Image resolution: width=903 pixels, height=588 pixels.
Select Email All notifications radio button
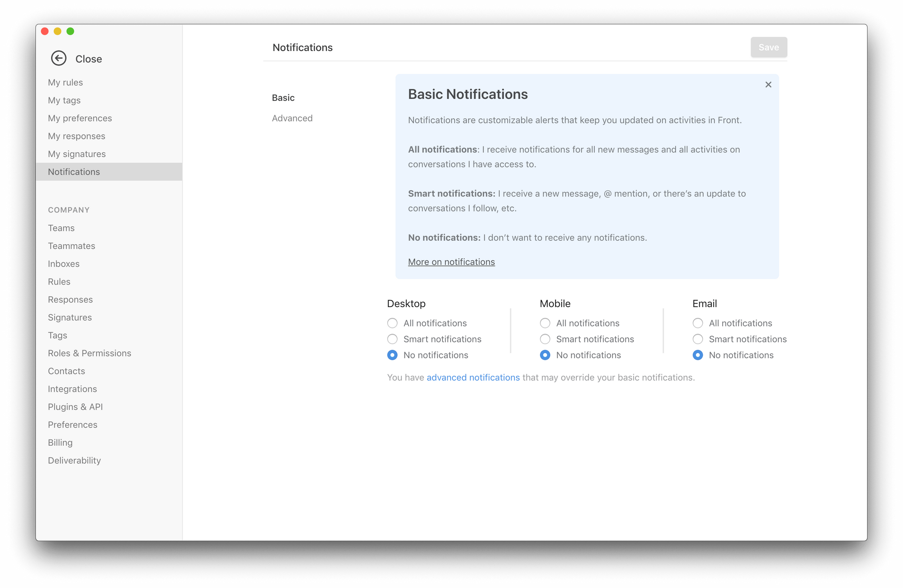pyautogui.click(x=698, y=323)
